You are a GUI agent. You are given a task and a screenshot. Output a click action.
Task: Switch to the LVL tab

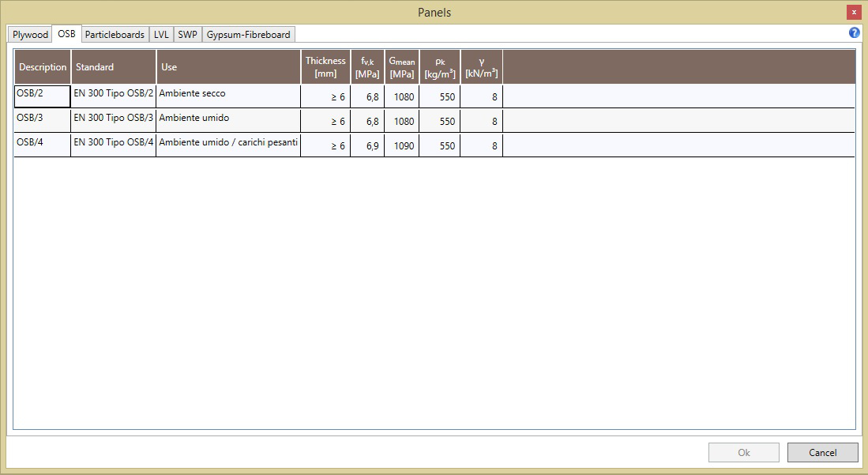161,34
